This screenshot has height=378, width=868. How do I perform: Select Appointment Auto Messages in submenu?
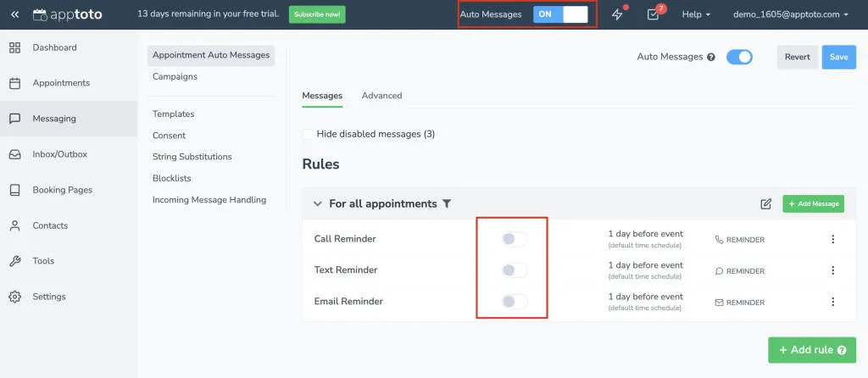click(211, 55)
